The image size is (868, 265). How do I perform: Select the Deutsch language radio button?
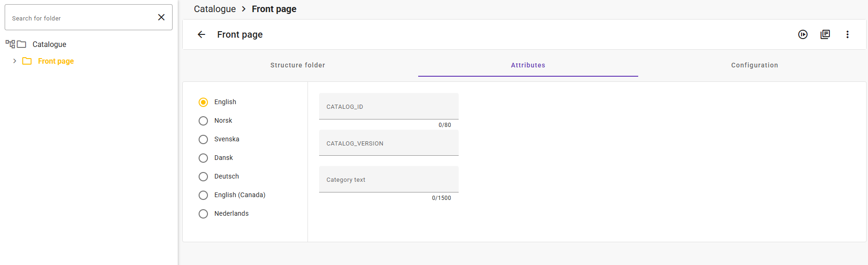(x=203, y=177)
